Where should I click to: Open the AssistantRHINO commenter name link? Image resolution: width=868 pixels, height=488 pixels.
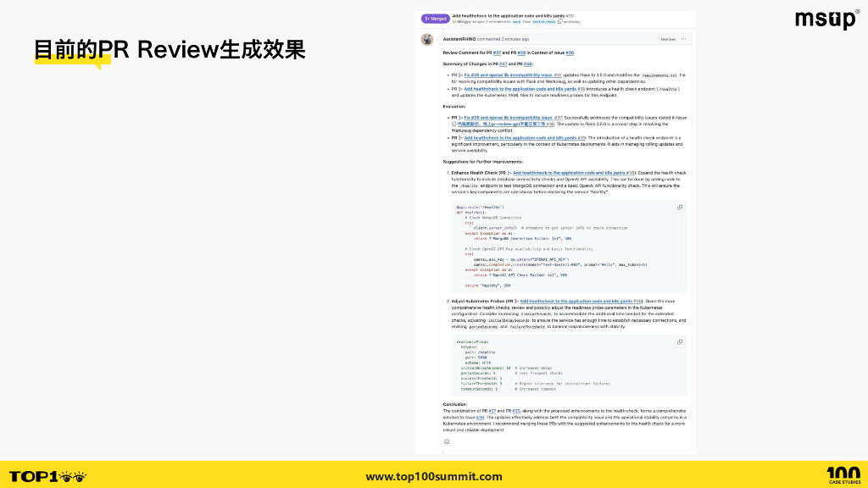459,39
